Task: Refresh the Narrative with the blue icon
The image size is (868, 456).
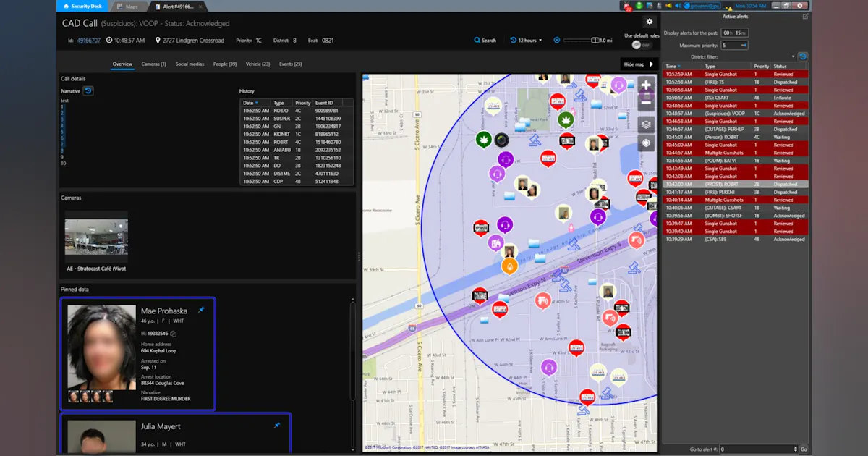Action: coord(88,90)
